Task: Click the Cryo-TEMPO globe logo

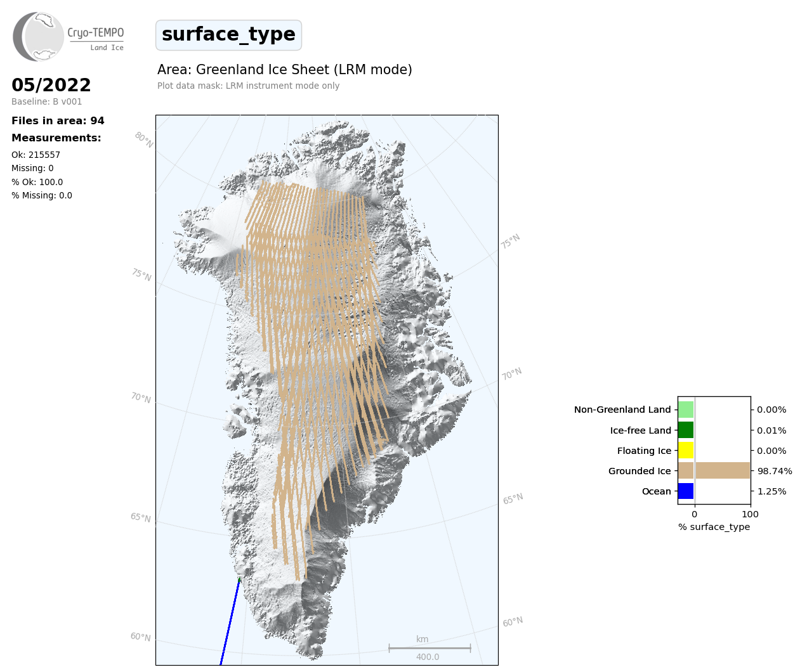Action: [x=39, y=37]
